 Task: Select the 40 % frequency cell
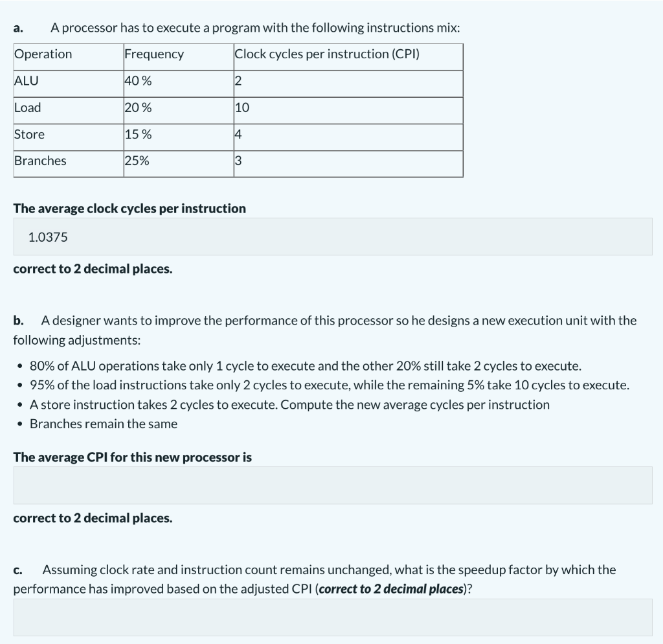179,84
